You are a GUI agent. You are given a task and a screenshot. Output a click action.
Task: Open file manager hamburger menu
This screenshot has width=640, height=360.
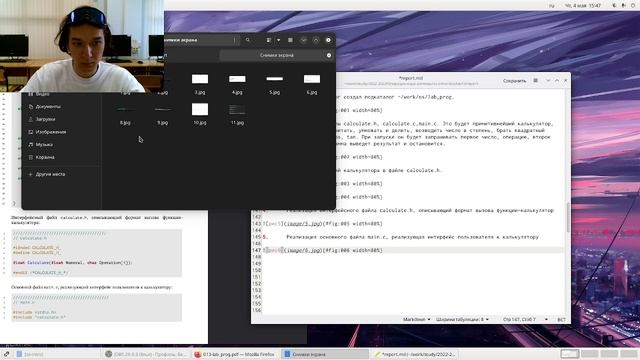(290, 40)
